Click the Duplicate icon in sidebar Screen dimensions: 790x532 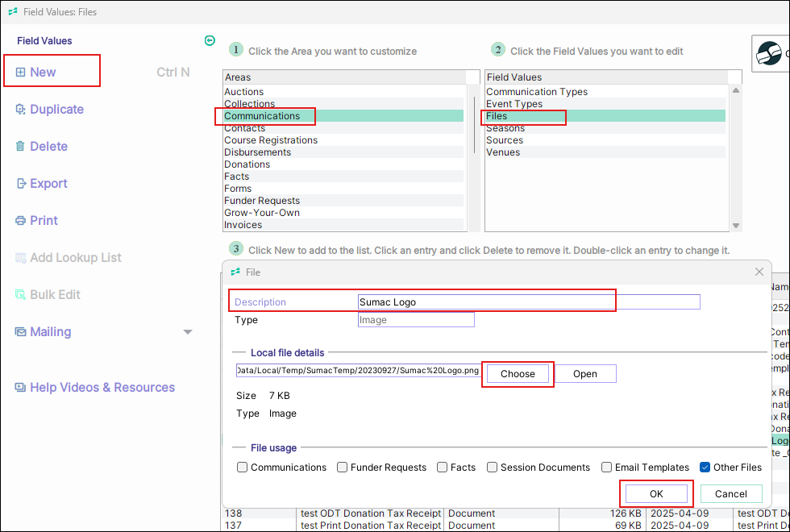pyautogui.click(x=21, y=110)
